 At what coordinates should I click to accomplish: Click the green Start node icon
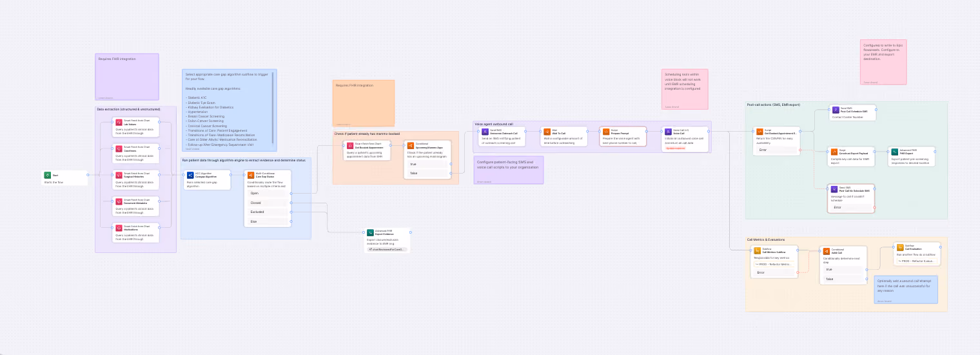click(x=48, y=175)
